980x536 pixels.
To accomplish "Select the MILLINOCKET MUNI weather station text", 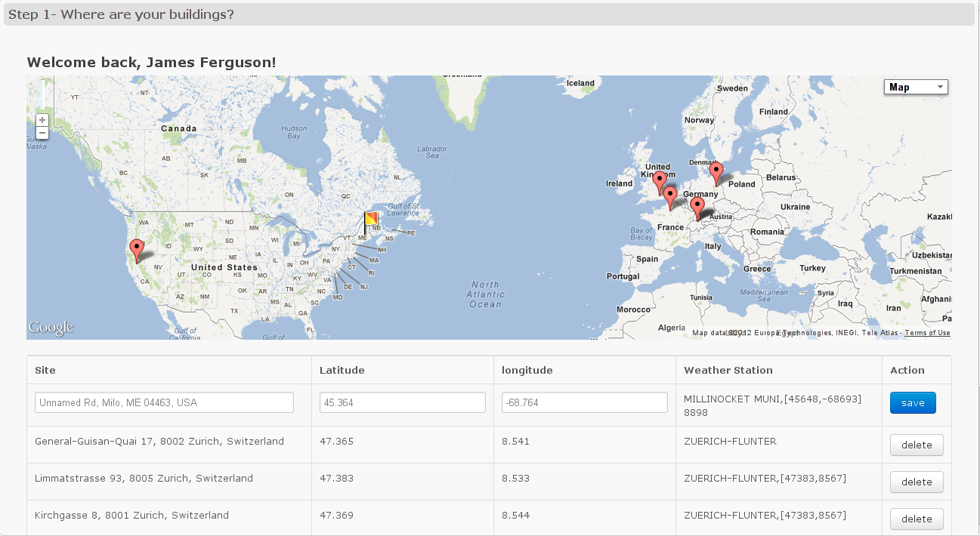I will tap(772, 405).
